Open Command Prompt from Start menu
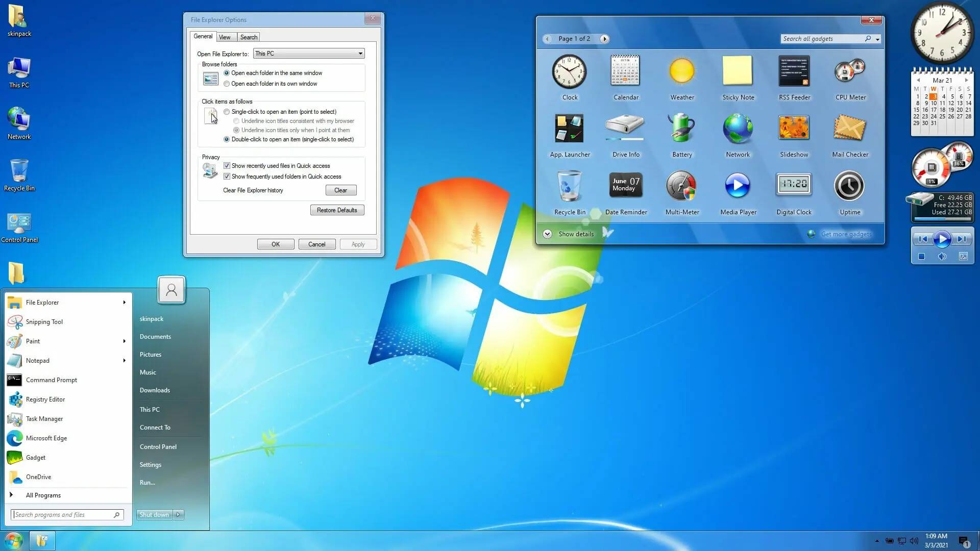Image resolution: width=980 pixels, height=551 pixels. 51,380
